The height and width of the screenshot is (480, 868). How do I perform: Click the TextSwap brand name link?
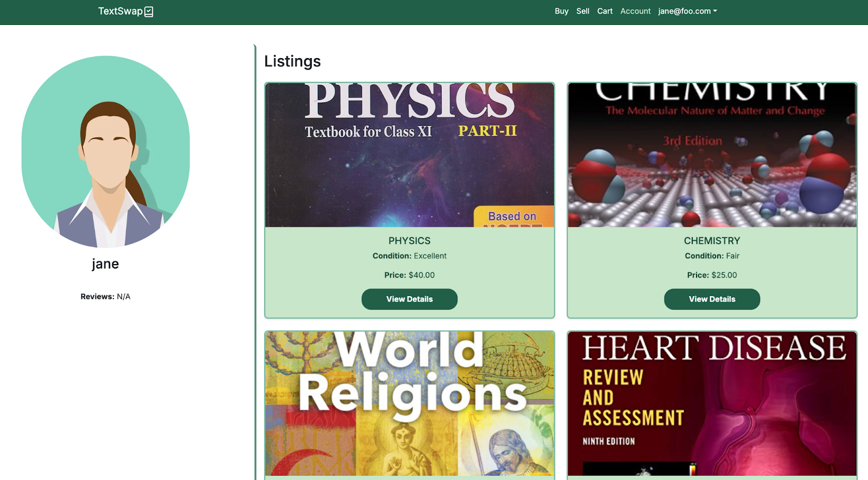[x=120, y=11]
